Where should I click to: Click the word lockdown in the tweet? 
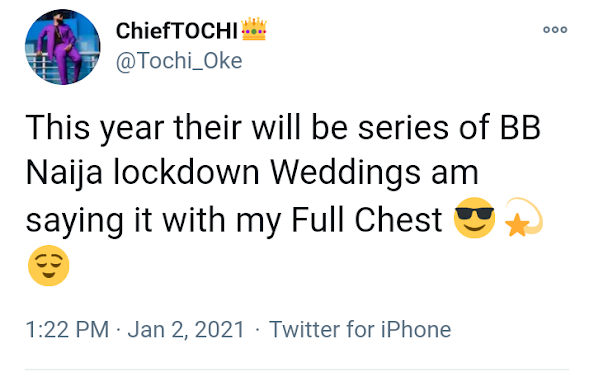pyautogui.click(x=187, y=173)
